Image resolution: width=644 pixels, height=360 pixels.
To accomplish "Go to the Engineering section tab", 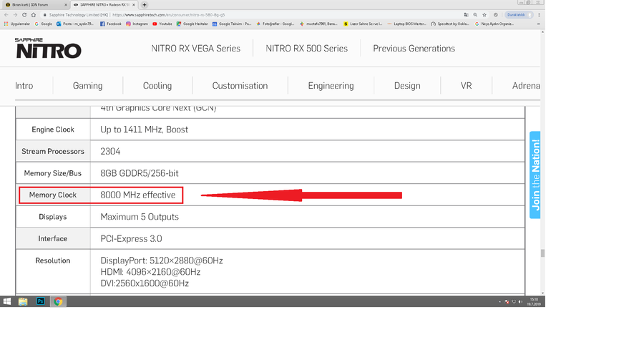I will click(331, 85).
